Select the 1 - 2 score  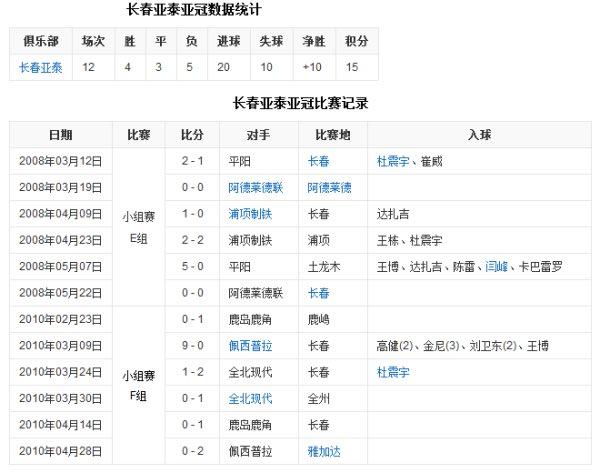pyautogui.click(x=192, y=372)
